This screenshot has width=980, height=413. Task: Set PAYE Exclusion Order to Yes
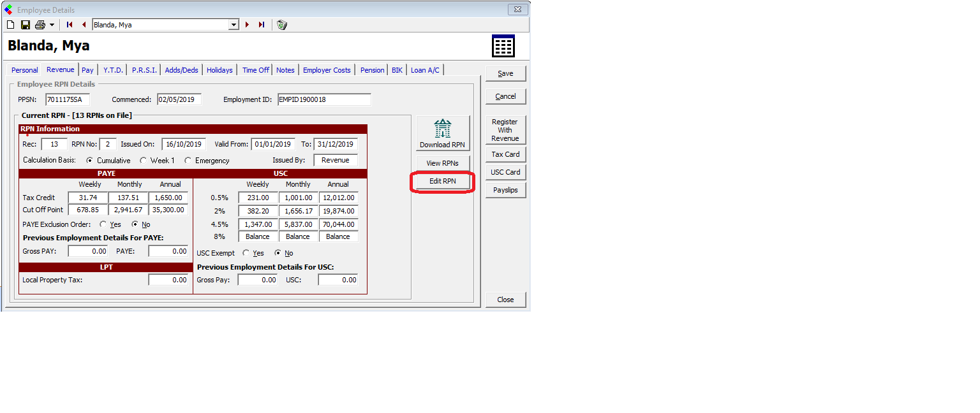pyautogui.click(x=103, y=224)
